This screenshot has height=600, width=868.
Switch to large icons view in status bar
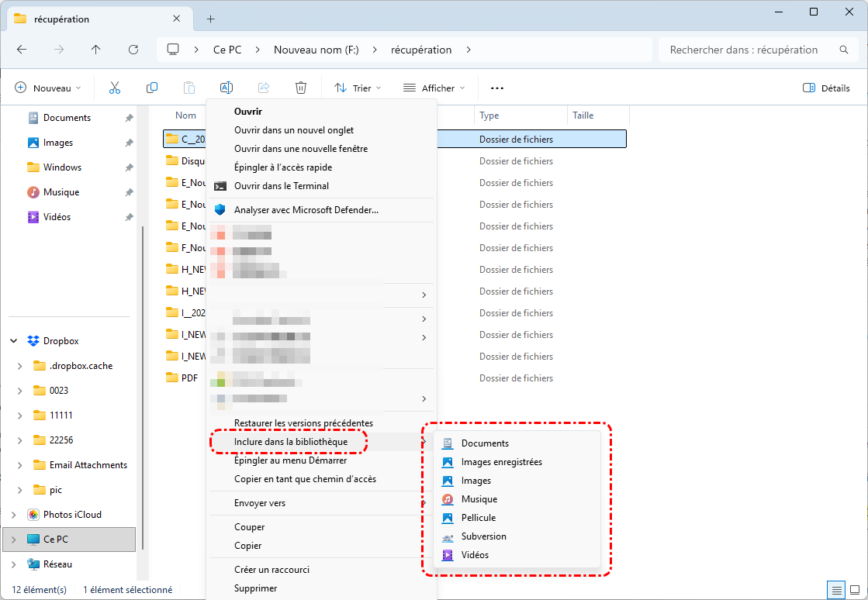(x=854, y=590)
